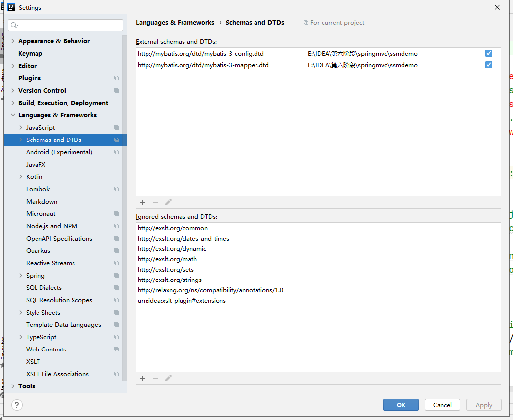513x420 pixels.
Task: Click the project-level icon beside Web Contexts
Action: [116, 350]
